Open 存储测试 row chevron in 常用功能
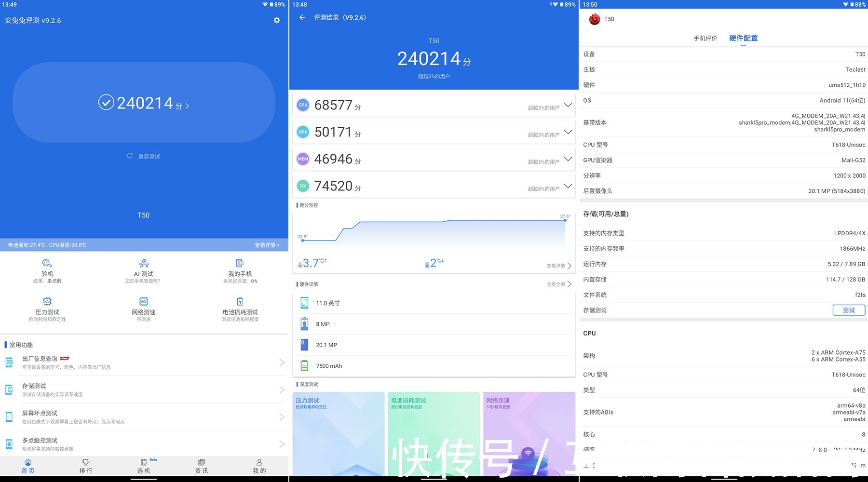Viewport: 868px width, 482px height. click(282, 389)
